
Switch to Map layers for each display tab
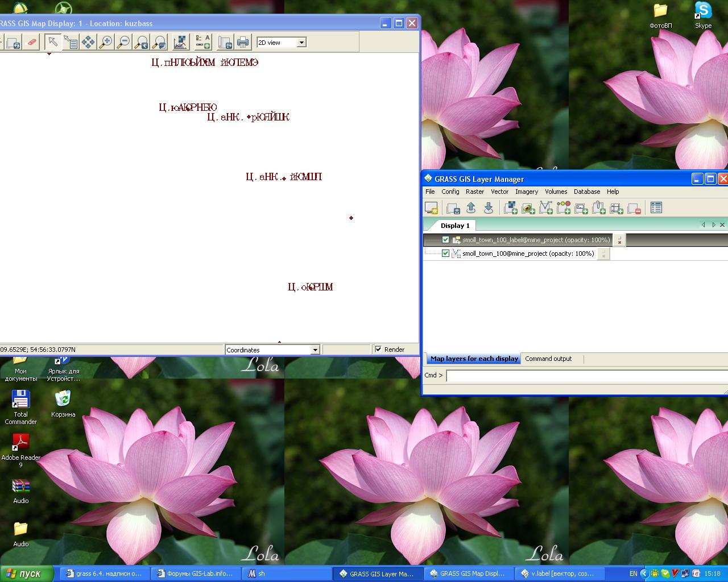474,359
